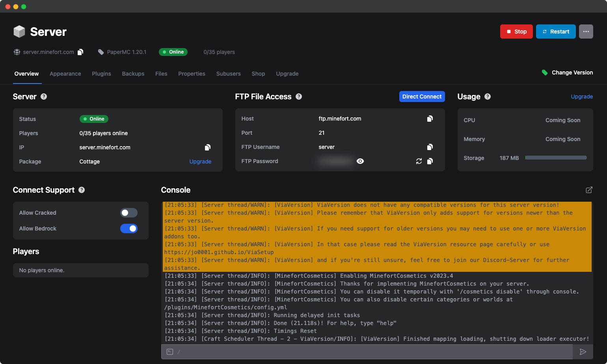The height and width of the screenshot is (364, 607).
Task: Enable the Allow Cracked toggle
Action: (129, 213)
